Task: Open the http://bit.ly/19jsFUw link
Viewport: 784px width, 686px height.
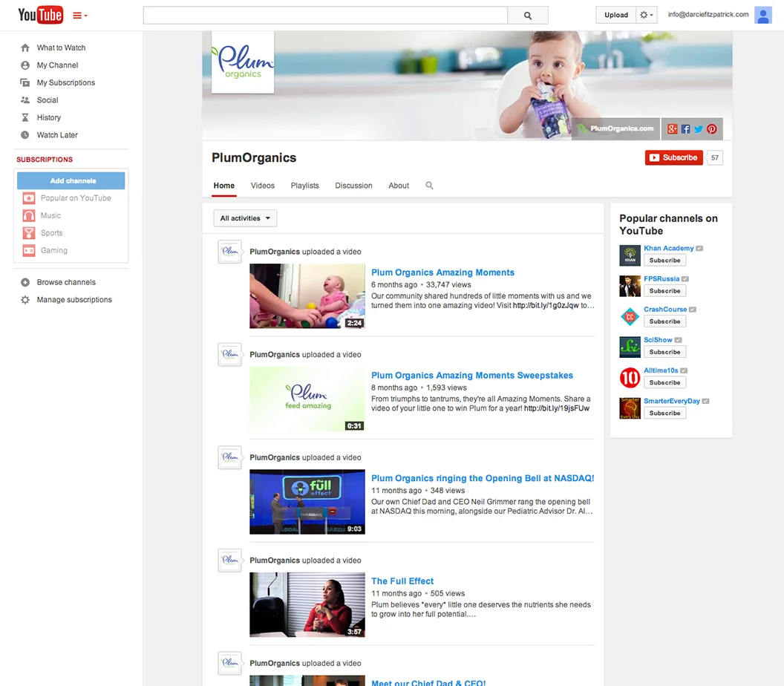Action: click(557, 408)
